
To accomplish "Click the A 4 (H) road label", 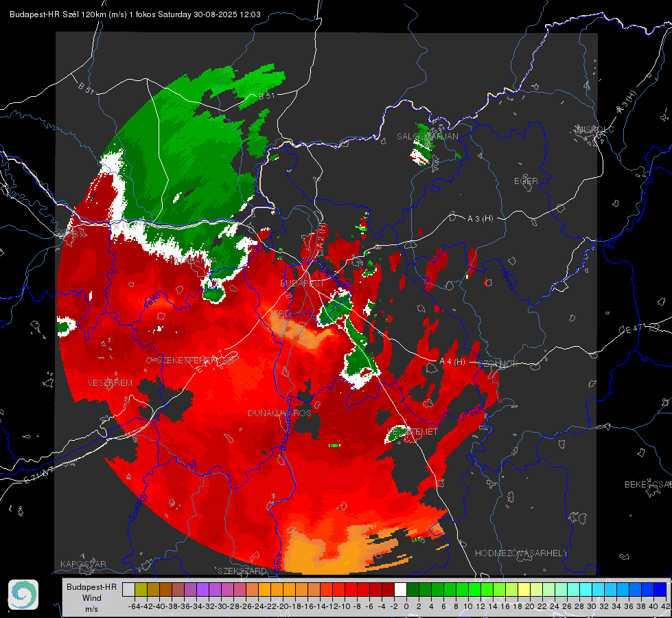I will pos(452,362).
